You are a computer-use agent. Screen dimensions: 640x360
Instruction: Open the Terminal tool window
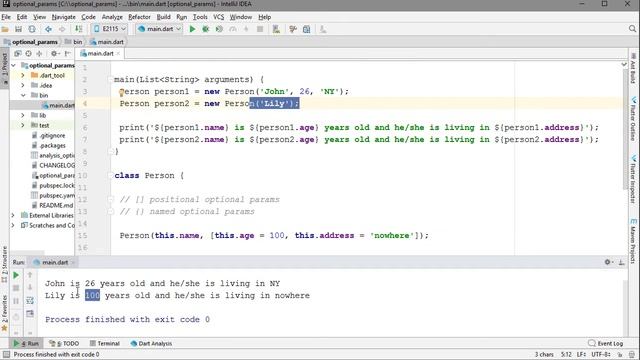(105, 343)
